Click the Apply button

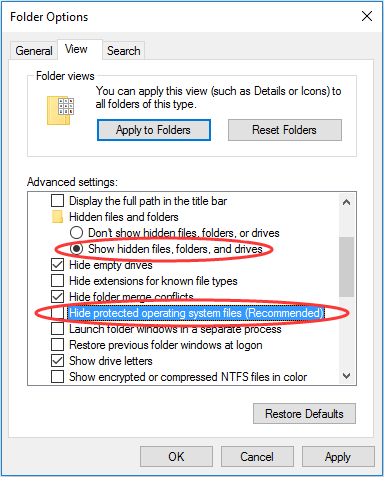(x=338, y=457)
